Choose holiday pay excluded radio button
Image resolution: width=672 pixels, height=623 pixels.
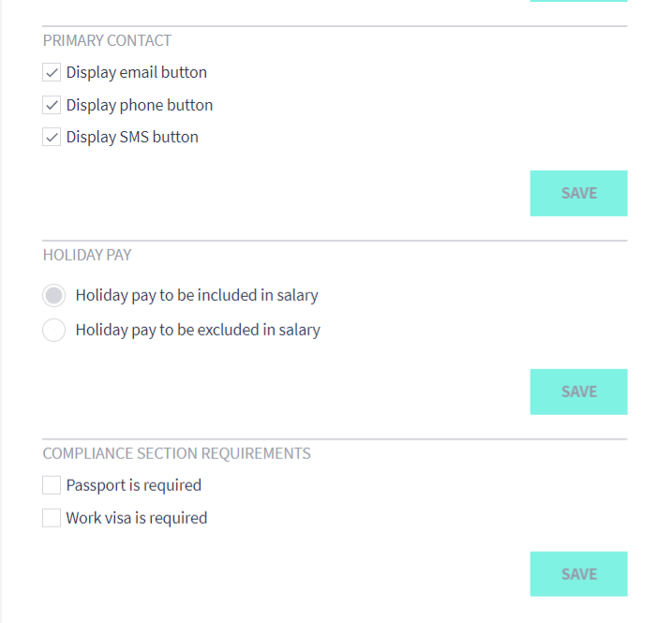pos(54,330)
